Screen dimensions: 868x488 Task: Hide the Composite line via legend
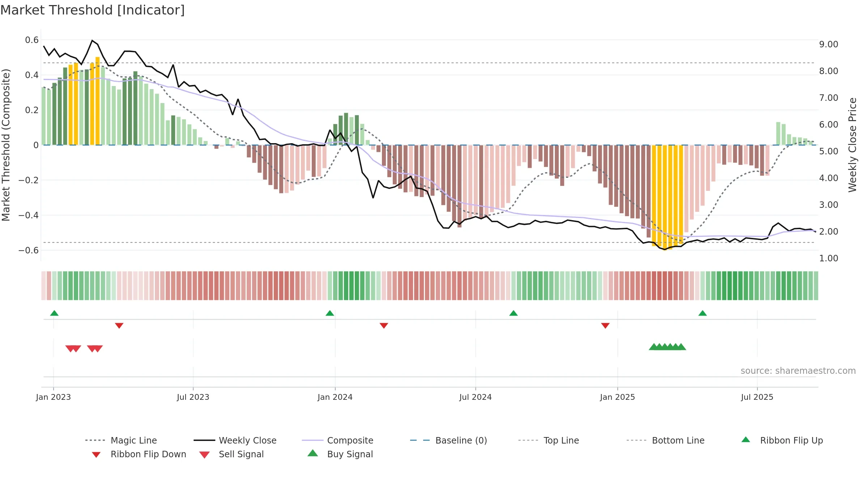pos(337,440)
